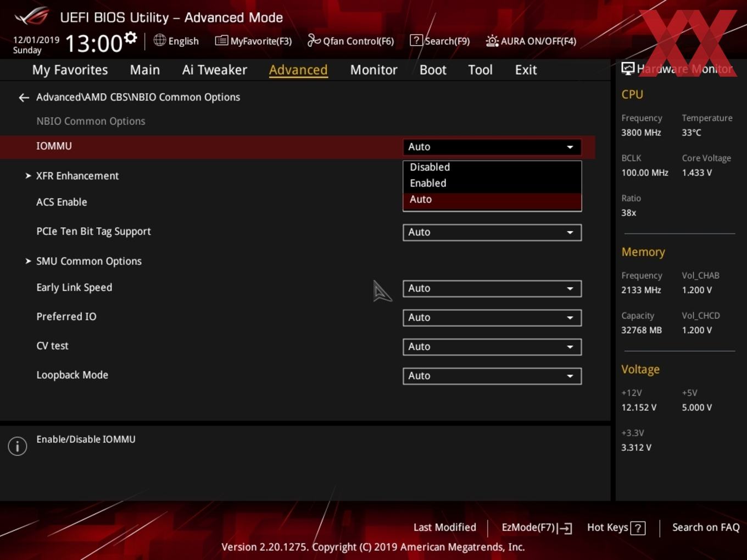Open the Tool tab
This screenshot has height=560, width=747.
[480, 70]
